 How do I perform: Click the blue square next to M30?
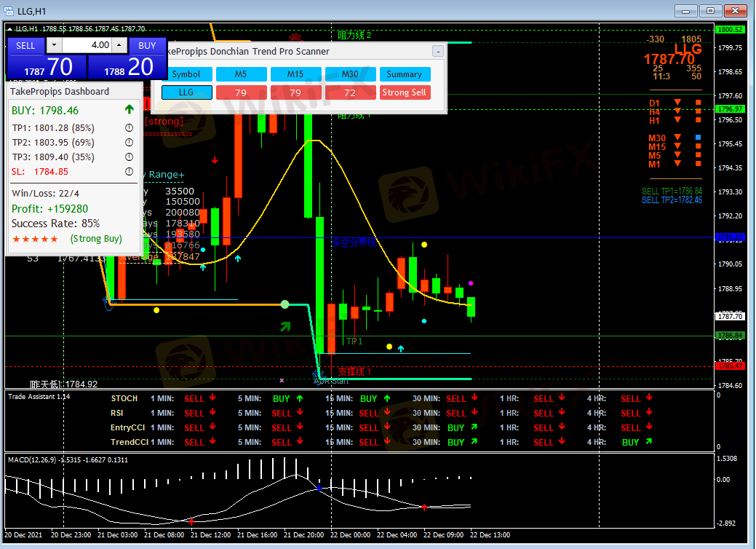[699, 138]
